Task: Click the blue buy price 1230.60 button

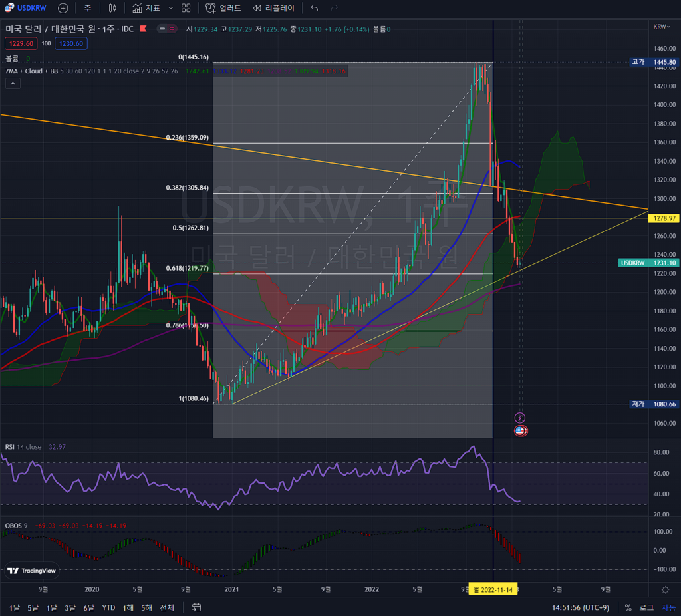Action: [71, 43]
